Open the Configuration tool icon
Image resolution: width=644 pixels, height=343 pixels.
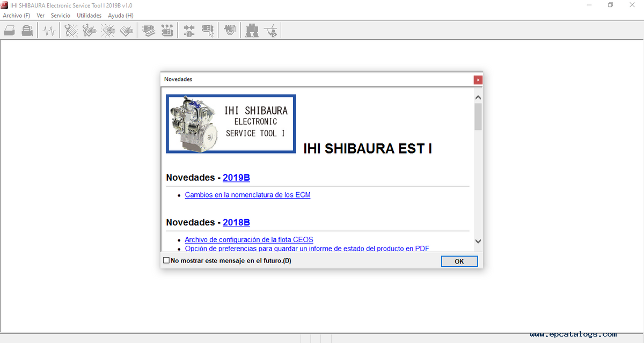(167, 31)
